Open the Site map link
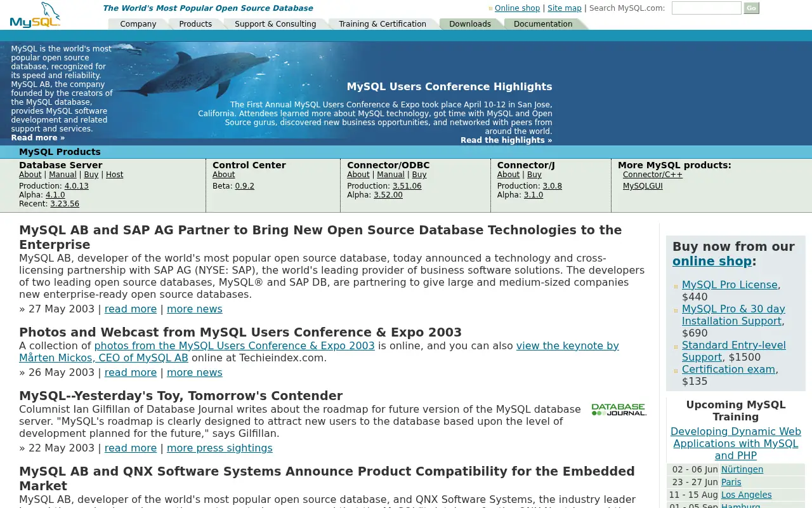Image resolution: width=812 pixels, height=508 pixels. point(565,8)
